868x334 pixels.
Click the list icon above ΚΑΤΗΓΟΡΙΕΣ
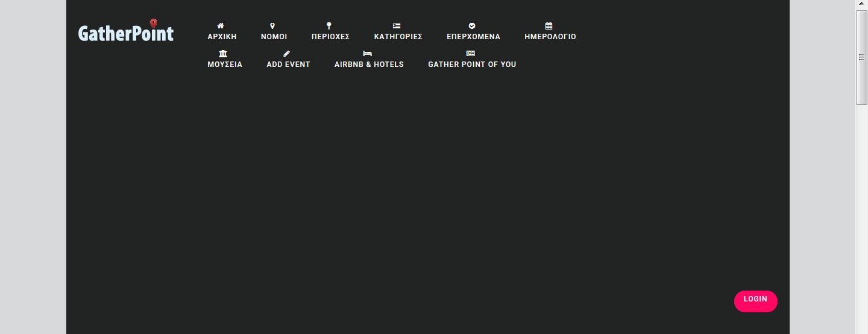[397, 26]
